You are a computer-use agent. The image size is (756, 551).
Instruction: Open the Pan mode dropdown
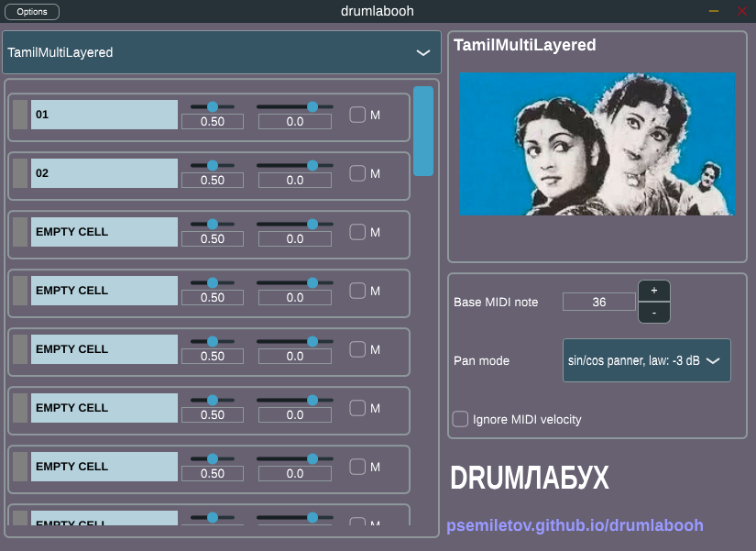click(x=647, y=360)
